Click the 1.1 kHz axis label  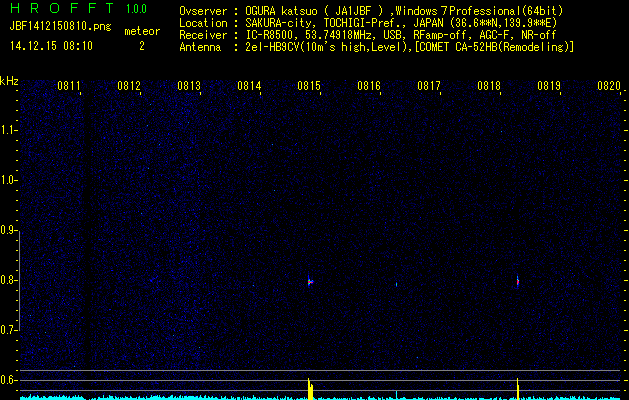(x=8, y=130)
